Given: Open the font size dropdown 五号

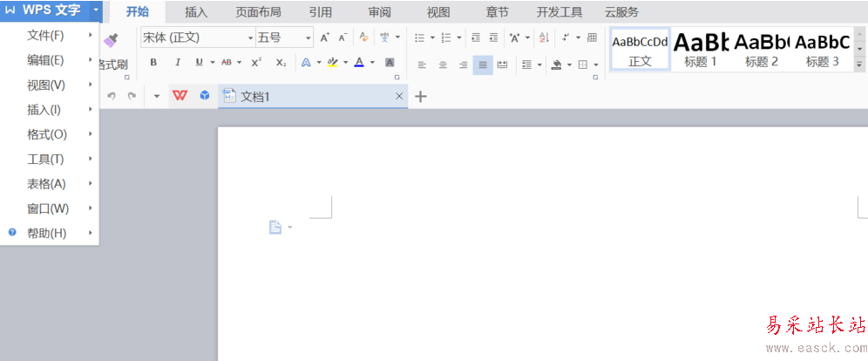Looking at the screenshot, I should click(x=284, y=37).
